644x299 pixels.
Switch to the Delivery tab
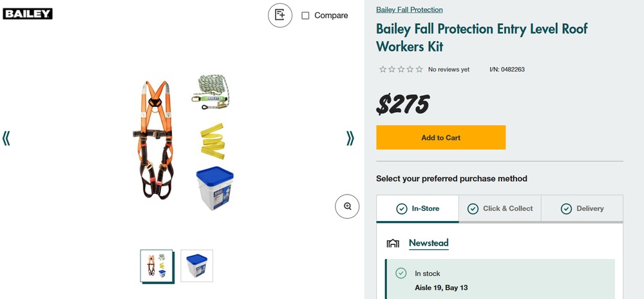pos(582,209)
